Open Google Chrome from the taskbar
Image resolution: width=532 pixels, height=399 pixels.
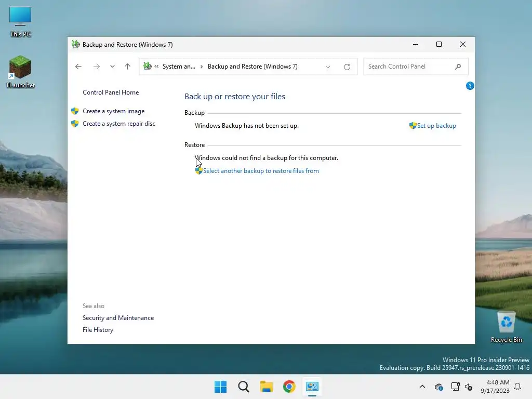[x=289, y=387]
